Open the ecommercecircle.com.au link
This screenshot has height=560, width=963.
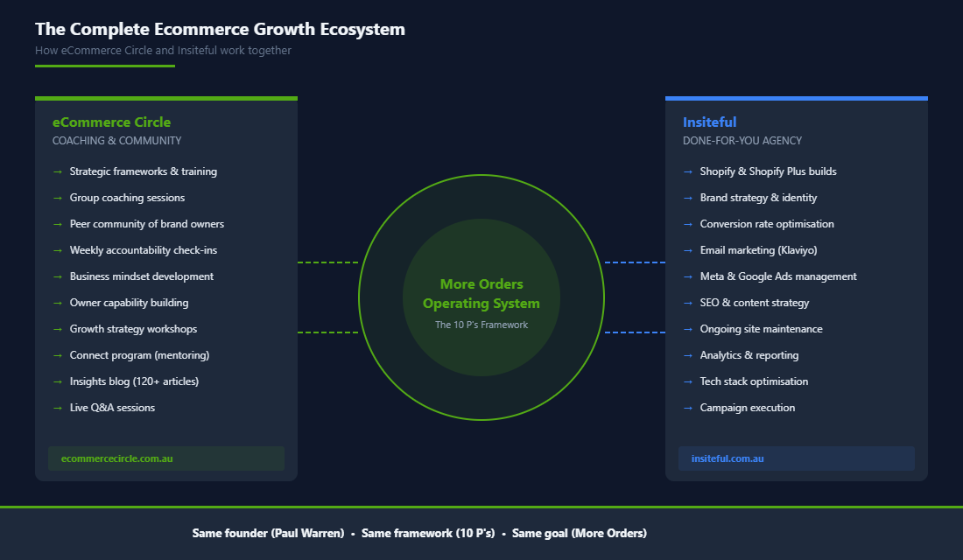pos(116,458)
